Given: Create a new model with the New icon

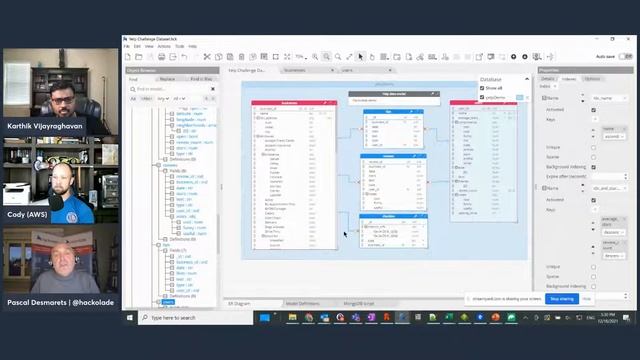Looking at the screenshot, I should 128,57.
